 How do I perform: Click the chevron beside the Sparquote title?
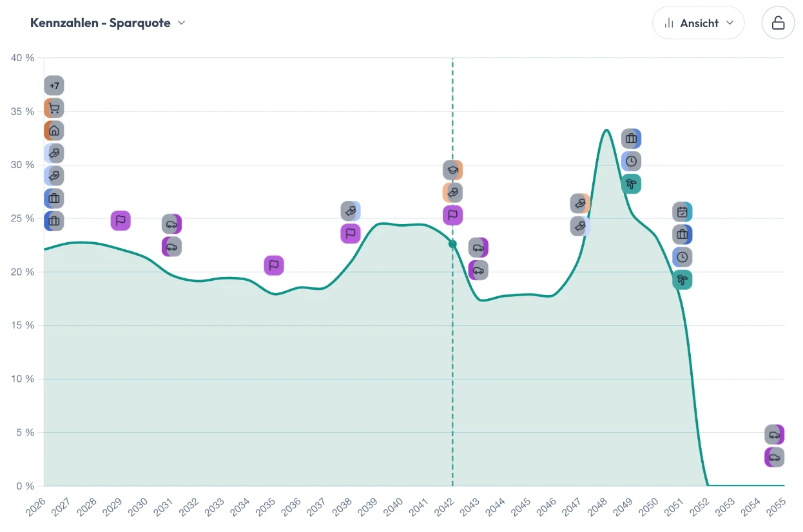182,23
